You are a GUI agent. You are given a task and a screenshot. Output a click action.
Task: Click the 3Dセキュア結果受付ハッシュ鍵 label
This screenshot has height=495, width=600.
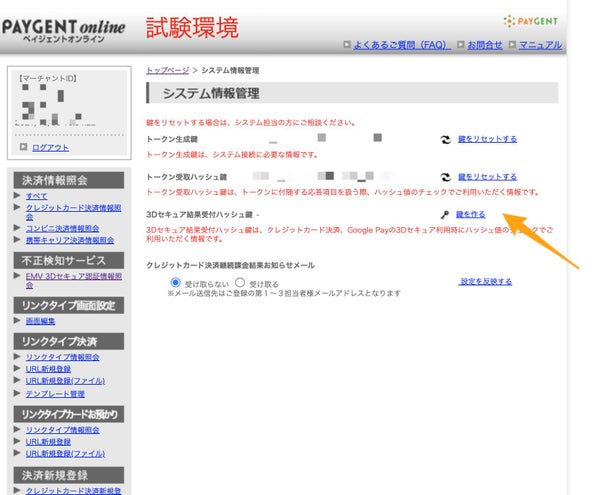click(199, 215)
